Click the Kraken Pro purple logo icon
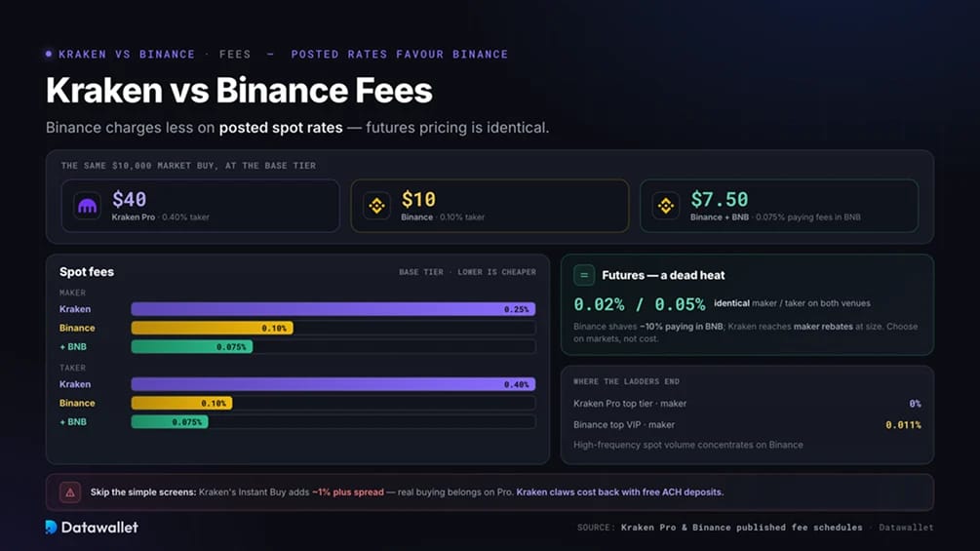This screenshot has width=980, height=551. [87, 206]
